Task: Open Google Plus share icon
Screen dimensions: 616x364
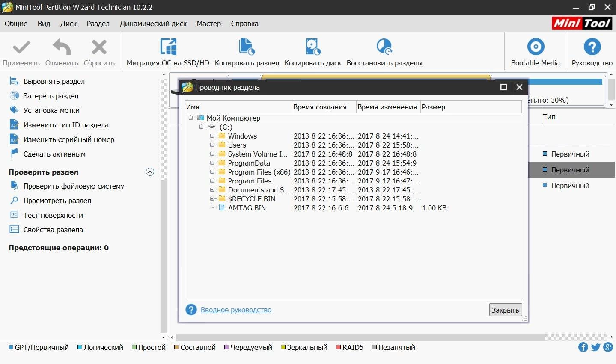Action: (608, 347)
